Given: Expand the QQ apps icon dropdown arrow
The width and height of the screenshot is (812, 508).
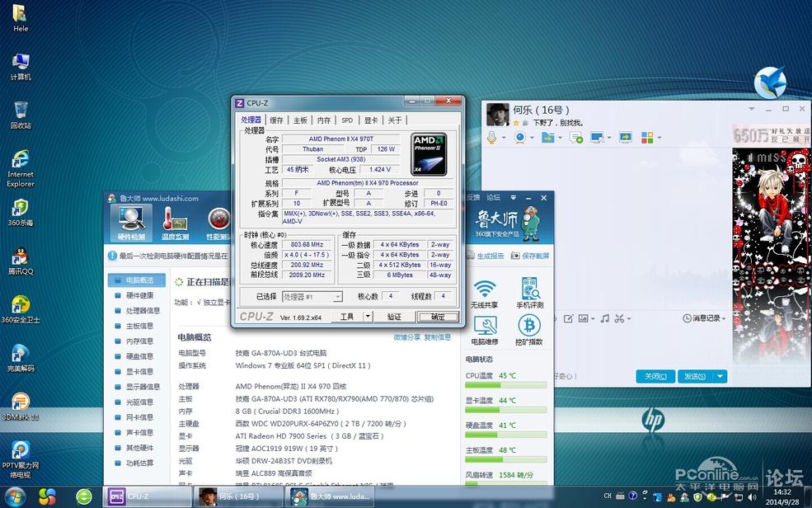Looking at the screenshot, I should [659, 138].
